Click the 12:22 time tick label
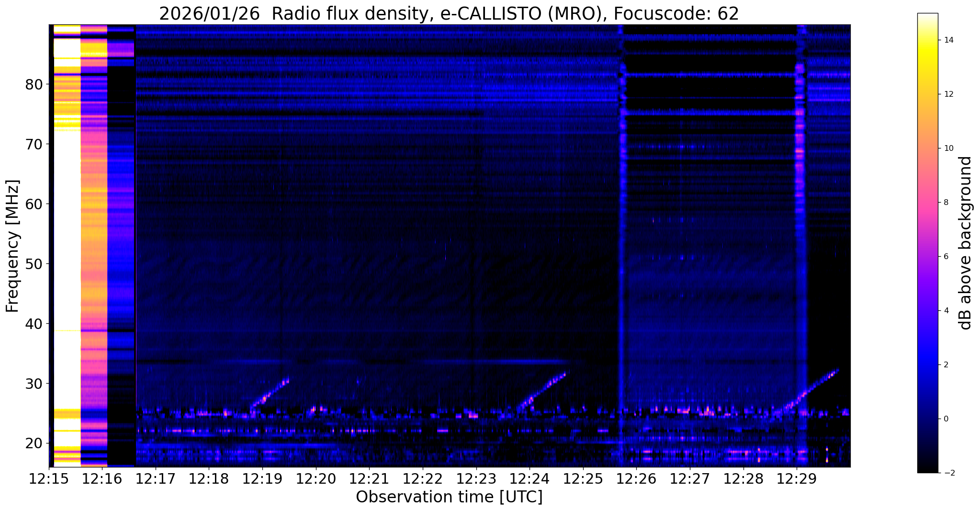This screenshot has height=511, width=980. pos(423,479)
